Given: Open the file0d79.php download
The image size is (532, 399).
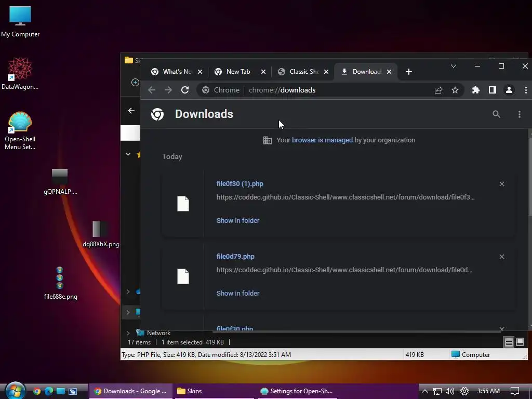Looking at the screenshot, I should tap(235, 257).
